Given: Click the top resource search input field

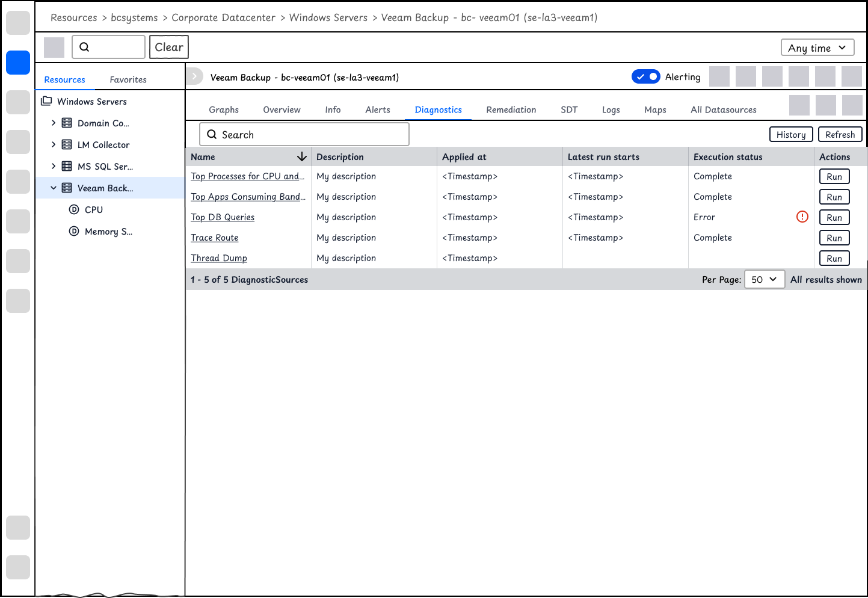Looking at the screenshot, I should click(109, 47).
